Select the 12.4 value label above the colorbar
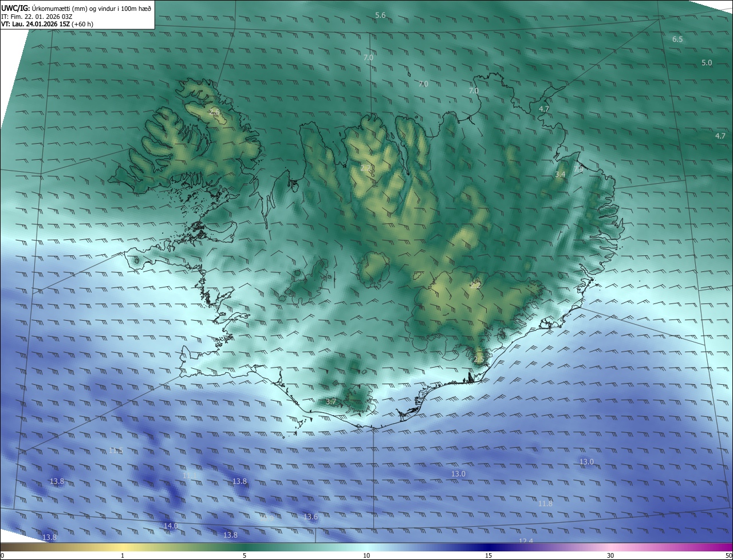The image size is (733, 560). pyautogui.click(x=526, y=541)
